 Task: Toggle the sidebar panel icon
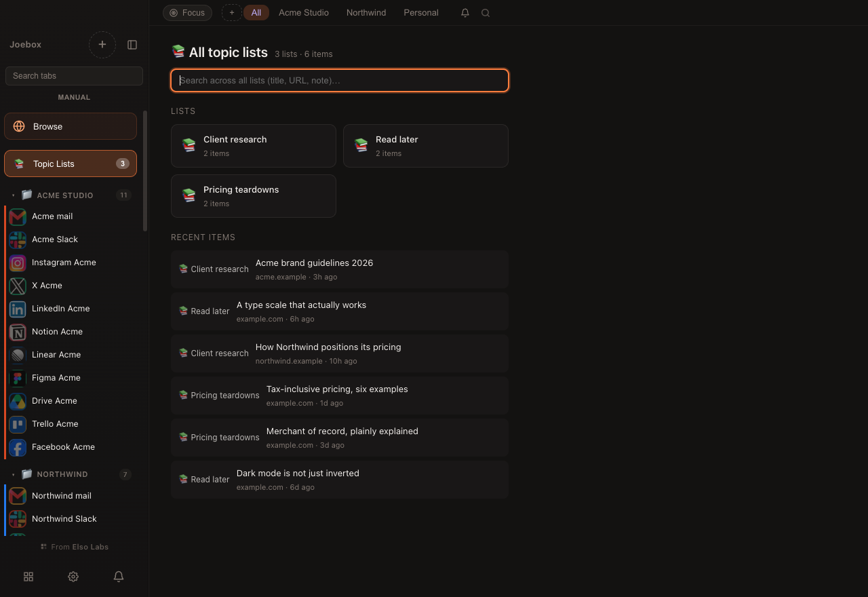tap(132, 45)
